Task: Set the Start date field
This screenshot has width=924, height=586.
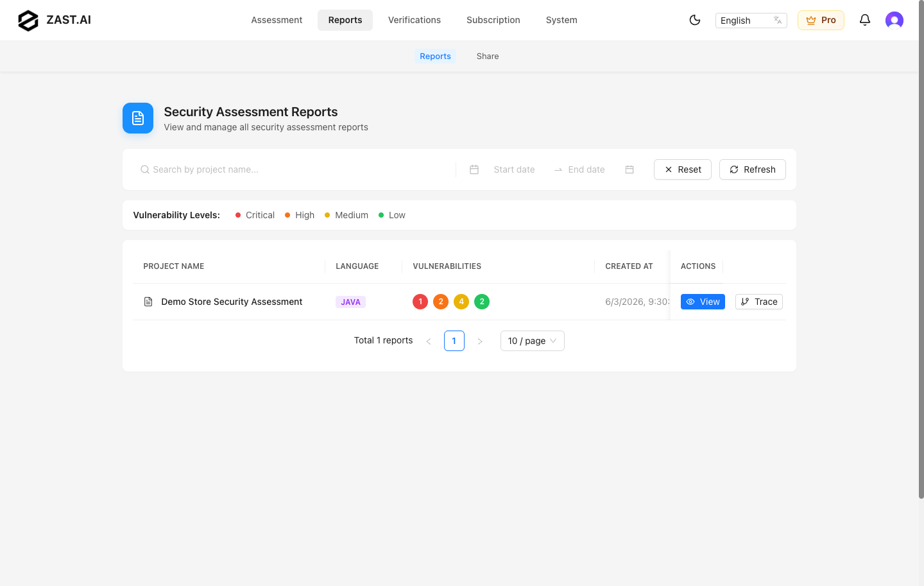Action: [515, 169]
